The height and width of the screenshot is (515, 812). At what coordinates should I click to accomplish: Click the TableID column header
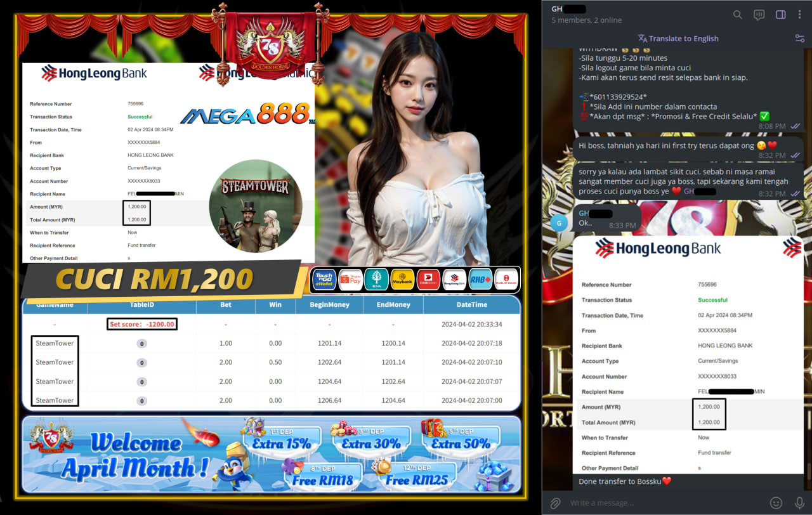[141, 304]
